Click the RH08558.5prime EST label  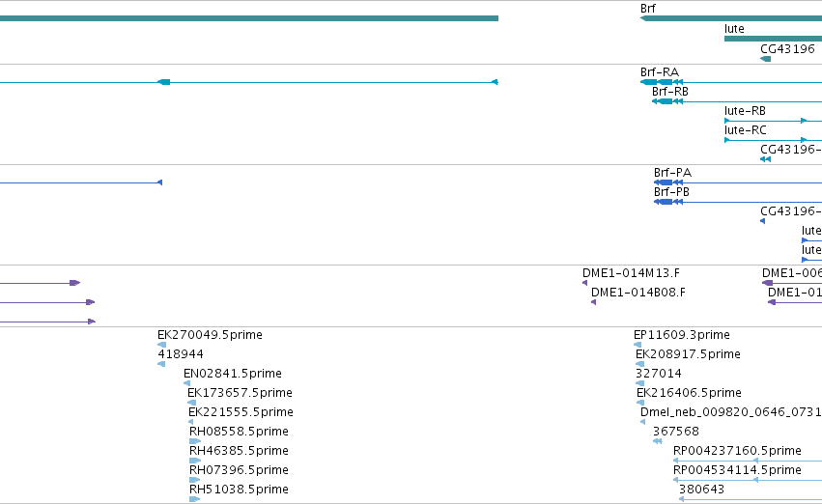pos(239,432)
